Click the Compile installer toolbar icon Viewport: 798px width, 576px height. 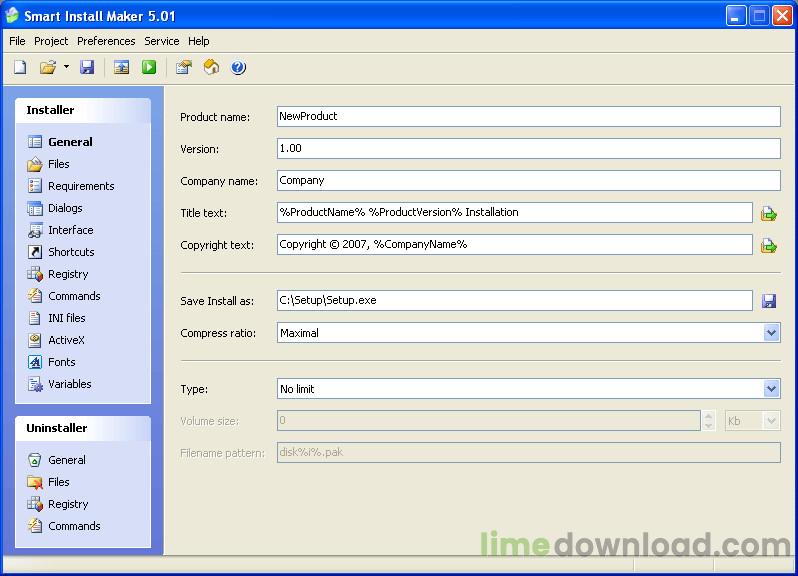click(121, 67)
